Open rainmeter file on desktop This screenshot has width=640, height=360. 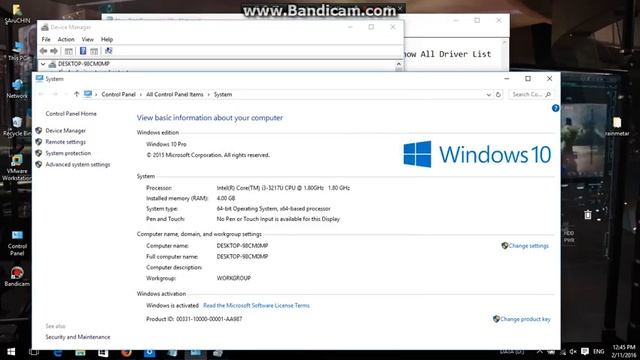tap(617, 127)
